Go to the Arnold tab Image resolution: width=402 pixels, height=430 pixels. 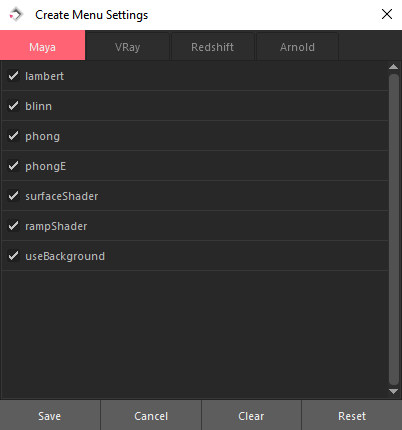pos(297,47)
